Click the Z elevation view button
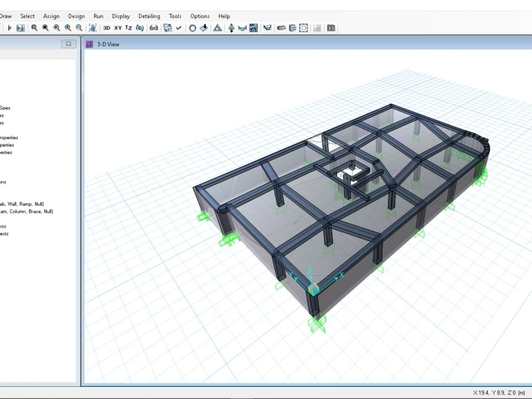Viewport: 532px width, 399px height. (129, 28)
